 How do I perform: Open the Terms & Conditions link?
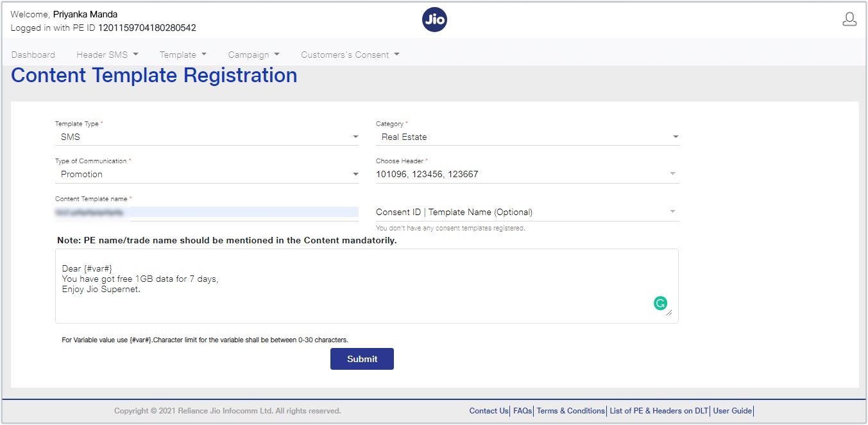click(571, 411)
